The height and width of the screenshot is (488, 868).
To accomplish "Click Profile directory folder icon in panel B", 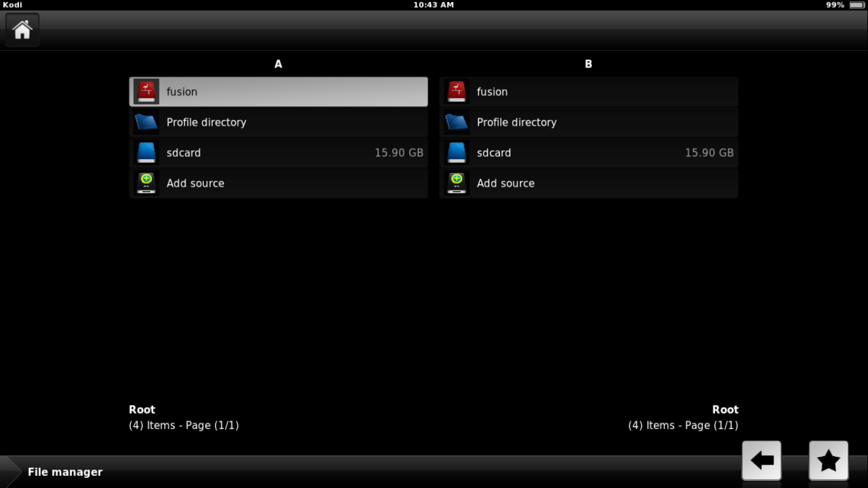I will [456, 122].
